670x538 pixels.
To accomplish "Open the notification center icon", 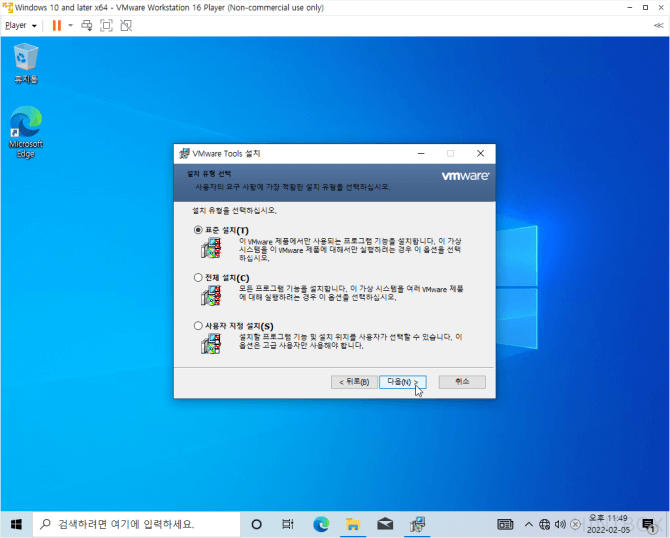I will coord(649,525).
